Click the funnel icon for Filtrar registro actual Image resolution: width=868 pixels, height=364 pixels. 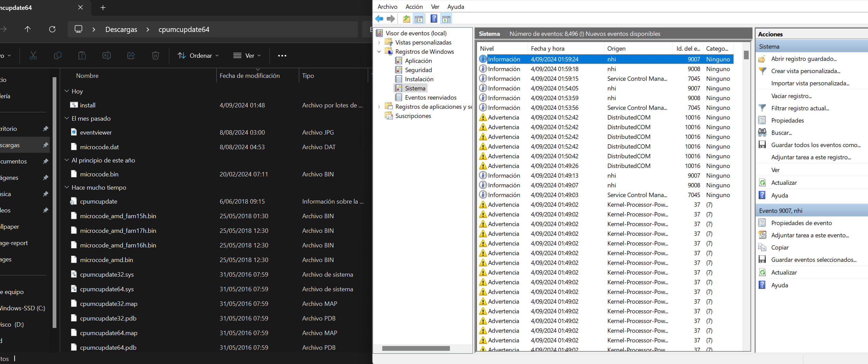(762, 108)
